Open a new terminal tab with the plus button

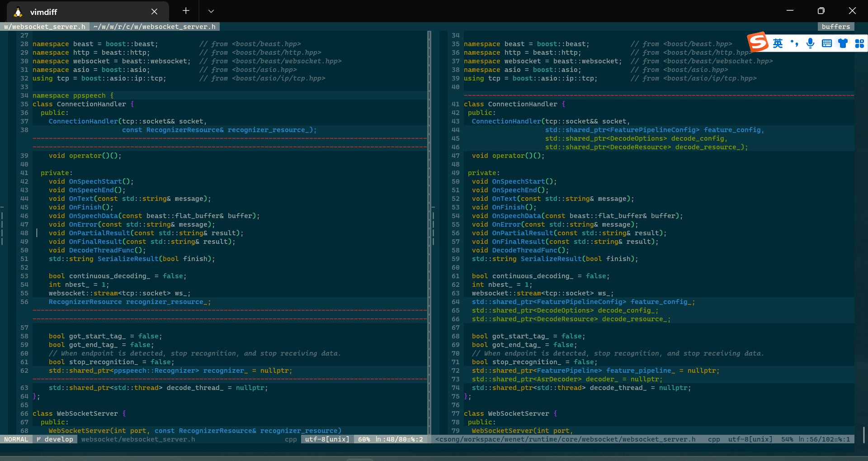tap(185, 11)
